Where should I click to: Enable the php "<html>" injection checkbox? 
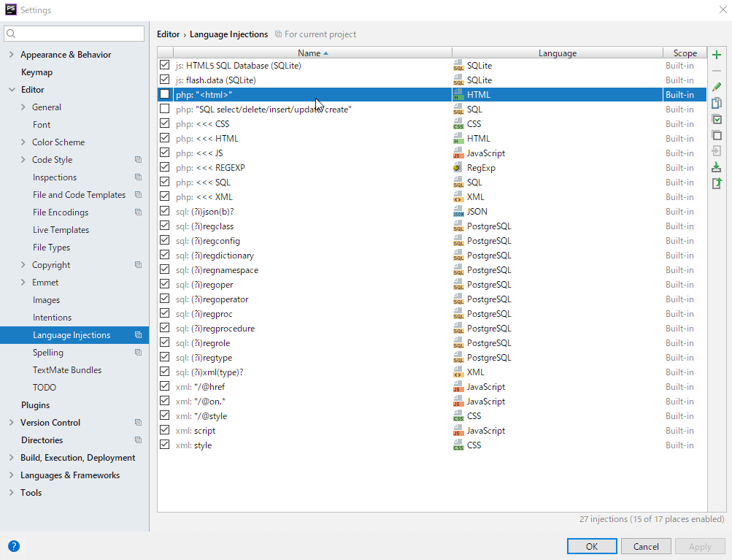pyautogui.click(x=164, y=94)
